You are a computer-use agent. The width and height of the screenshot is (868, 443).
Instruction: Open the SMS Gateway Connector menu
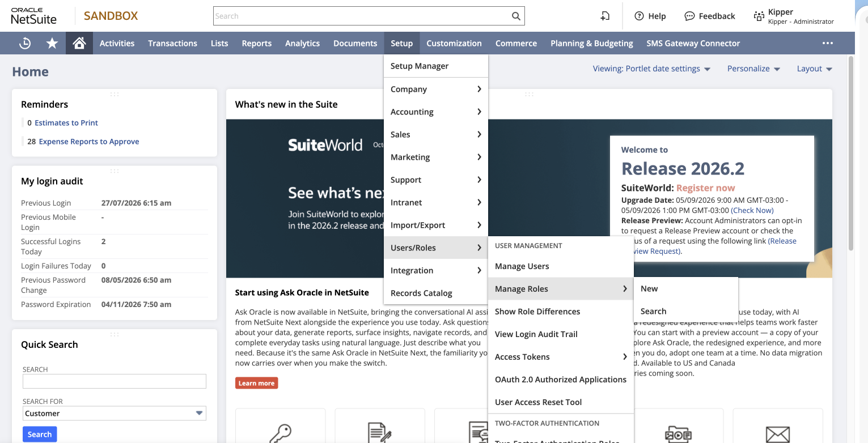(x=693, y=43)
